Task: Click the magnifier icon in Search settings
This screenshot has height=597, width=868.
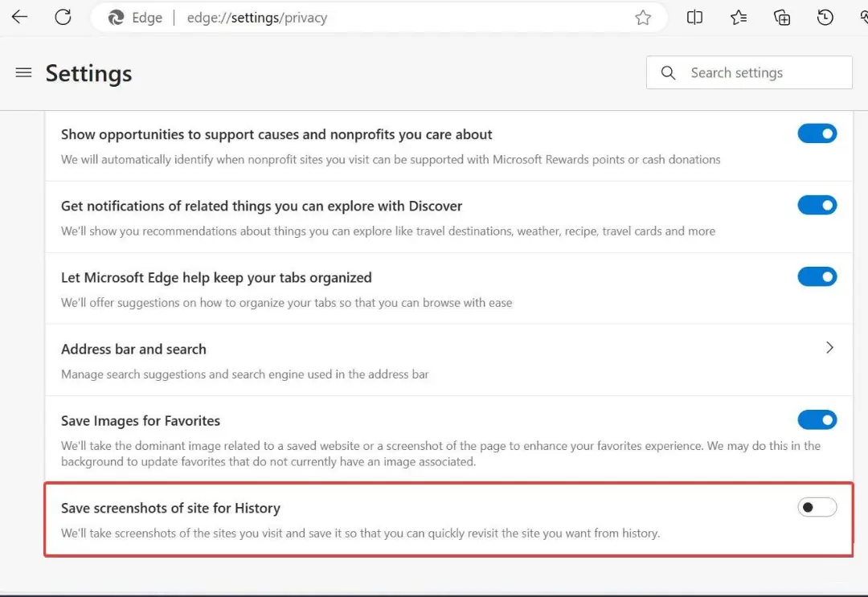Action: 668,72
